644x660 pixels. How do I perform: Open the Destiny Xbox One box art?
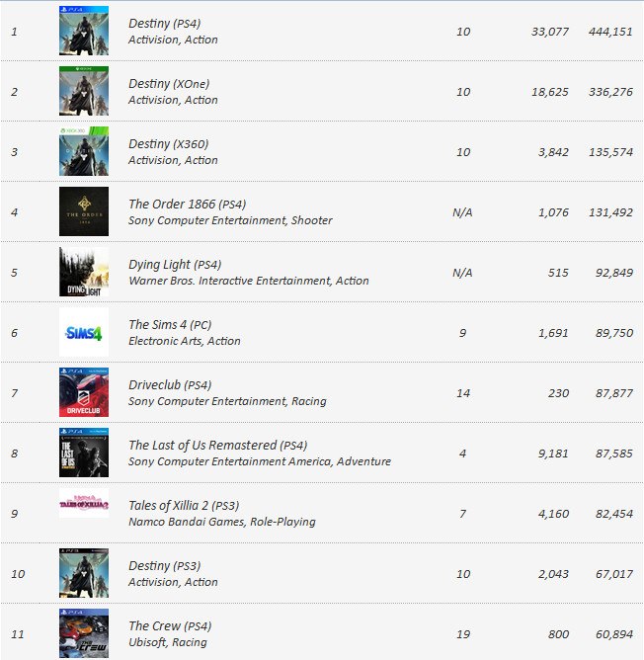pos(84,91)
